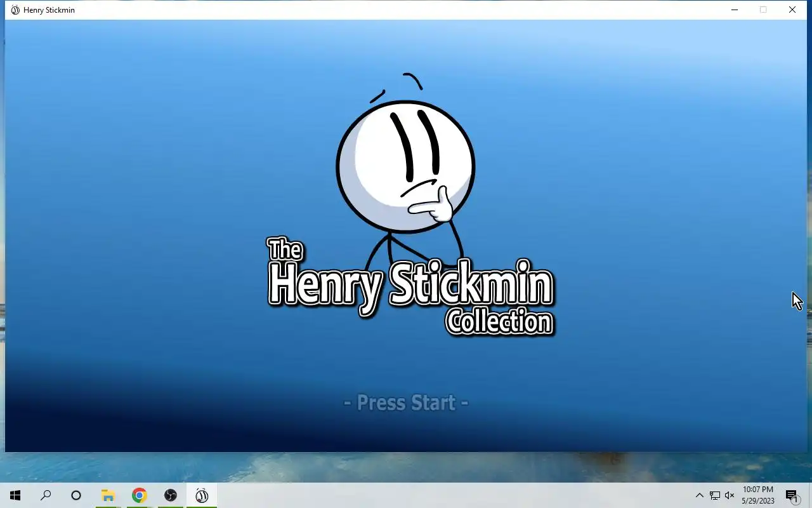The height and width of the screenshot is (508, 812).
Task: Close the Henry Stickmin game window
Action: point(792,10)
